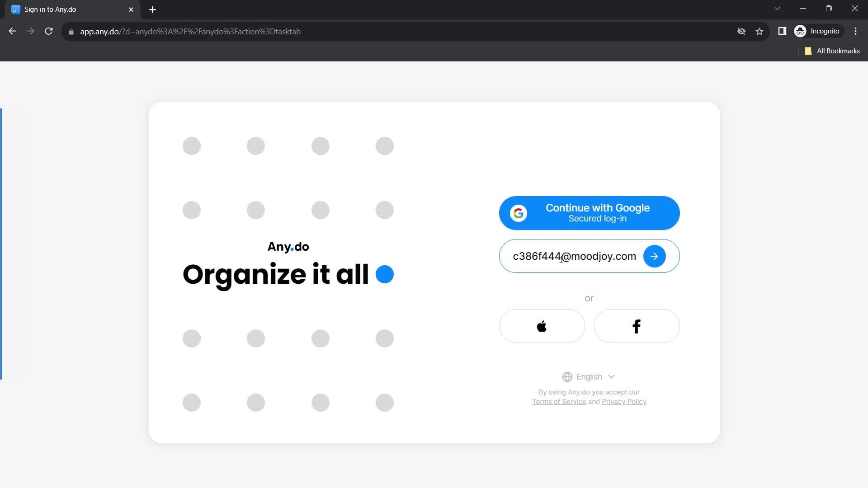This screenshot has width=868, height=488.
Task: Select the Sign in to Any.do tab
Action: pos(72,9)
